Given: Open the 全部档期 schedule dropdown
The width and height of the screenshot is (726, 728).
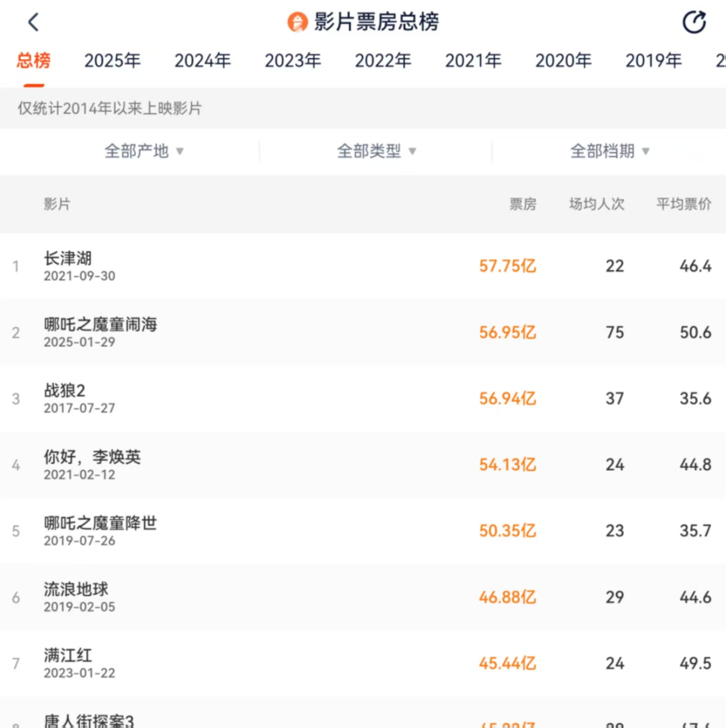Looking at the screenshot, I should [x=609, y=151].
